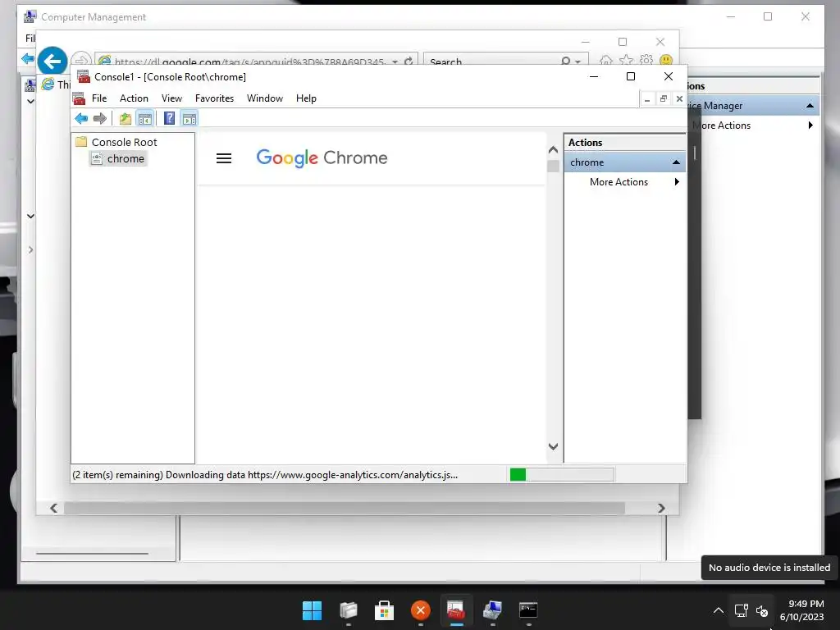
Task: Click red toolbox MMC icon on taskbar
Action: 456,610
